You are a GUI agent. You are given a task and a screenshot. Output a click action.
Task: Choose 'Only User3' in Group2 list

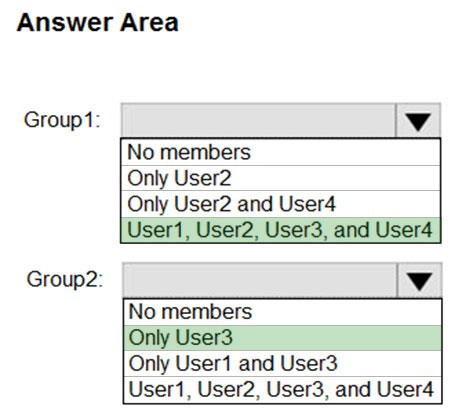click(x=282, y=338)
